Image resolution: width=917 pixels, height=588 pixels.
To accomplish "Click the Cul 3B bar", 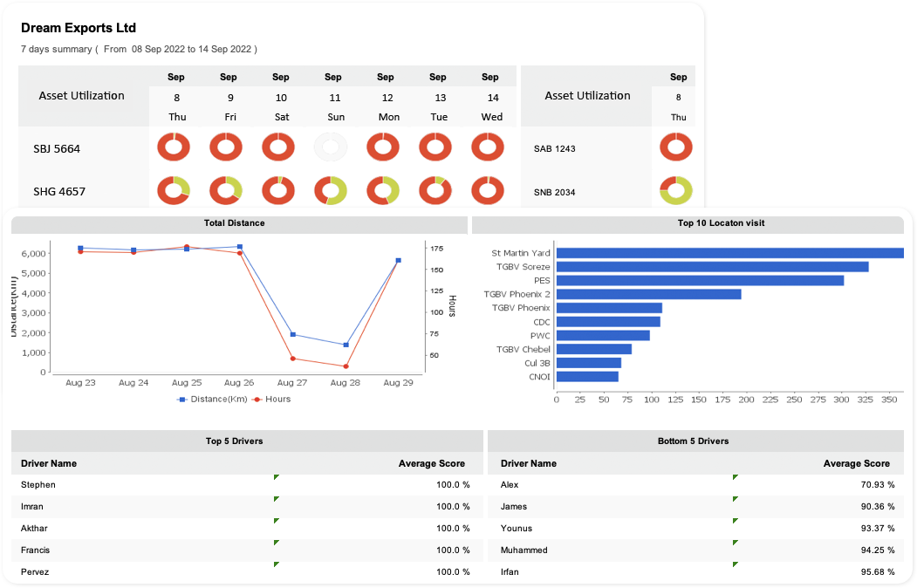I will click(x=588, y=363).
